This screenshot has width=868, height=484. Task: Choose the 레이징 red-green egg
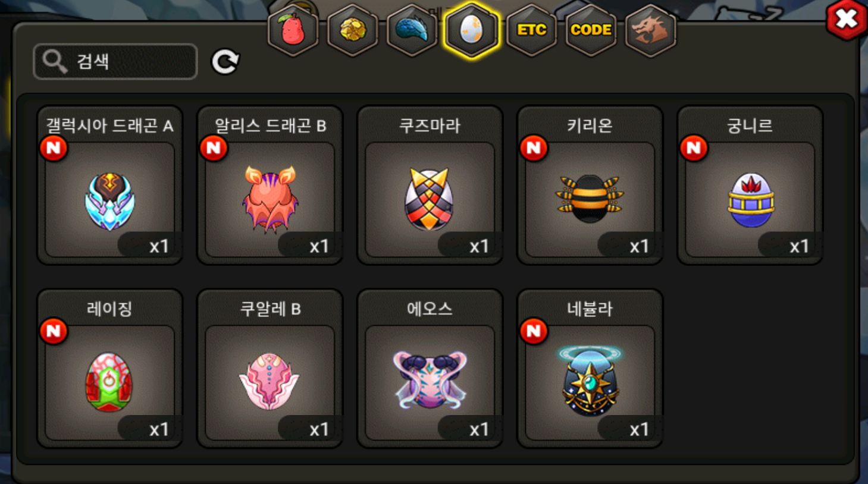coord(109,368)
